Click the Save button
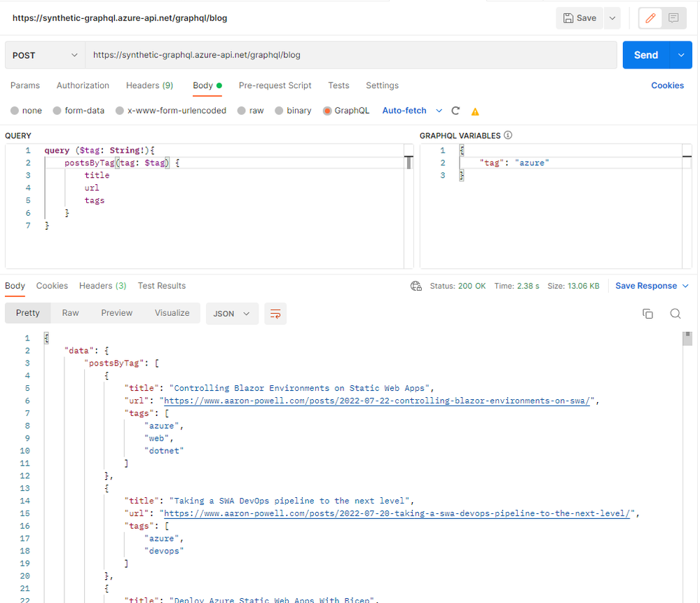Image resolution: width=700 pixels, height=603 pixels. tap(579, 18)
